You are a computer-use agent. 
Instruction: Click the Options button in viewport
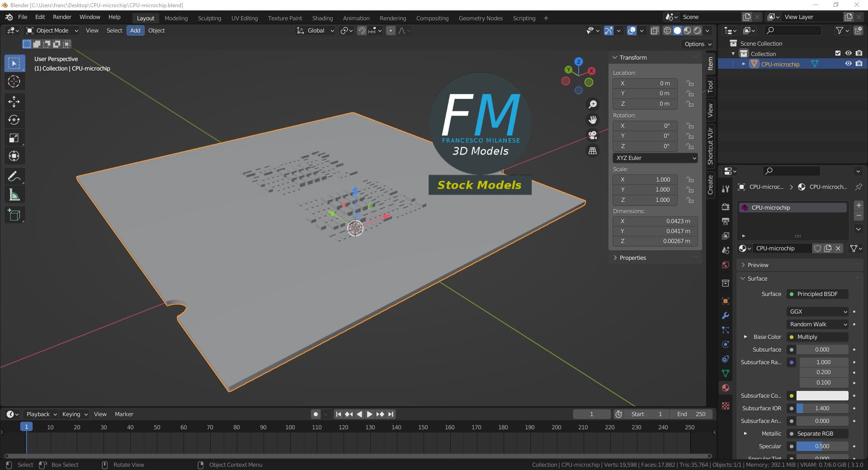[698, 44]
